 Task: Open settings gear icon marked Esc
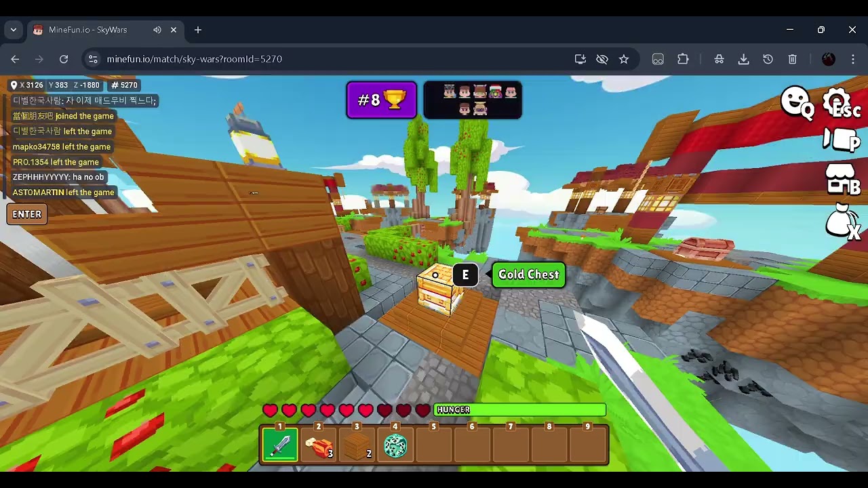tap(842, 104)
